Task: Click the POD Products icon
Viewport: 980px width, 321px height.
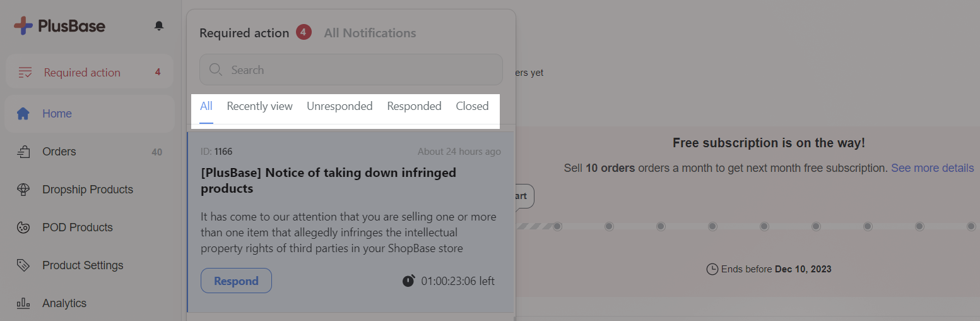Action: point(23,227)
